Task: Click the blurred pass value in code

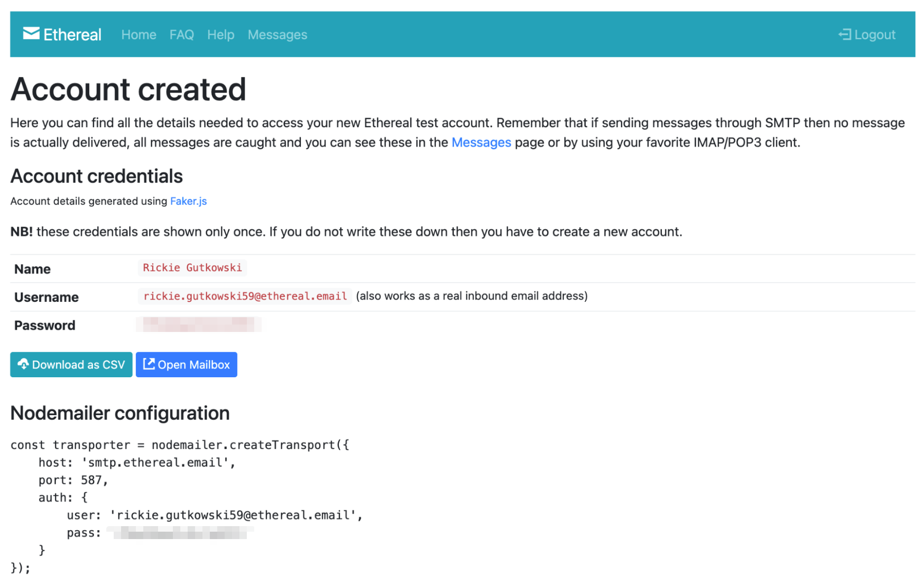Action: pyautogui.click(x=180, y=533)
